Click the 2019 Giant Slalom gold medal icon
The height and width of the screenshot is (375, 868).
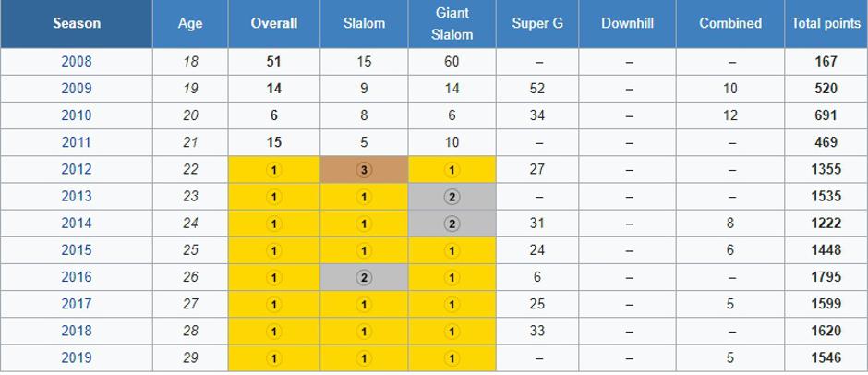point(452,357)
